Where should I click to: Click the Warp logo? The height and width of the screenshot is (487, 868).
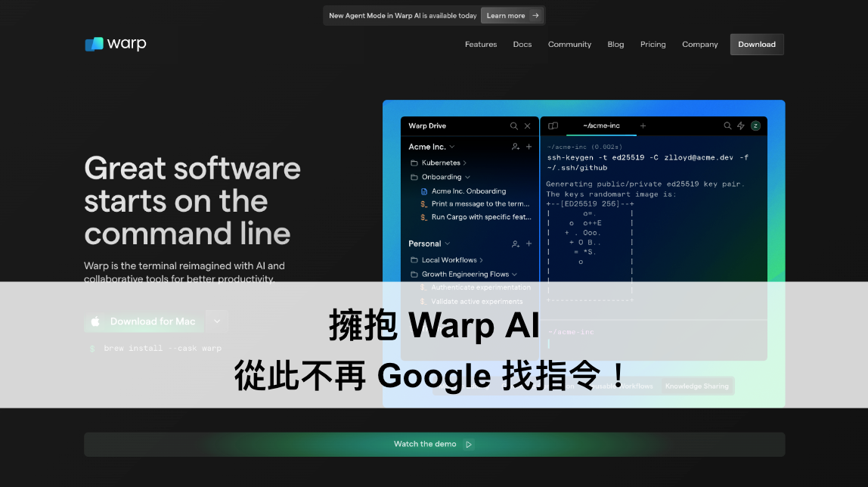click(x=115, y=44)
